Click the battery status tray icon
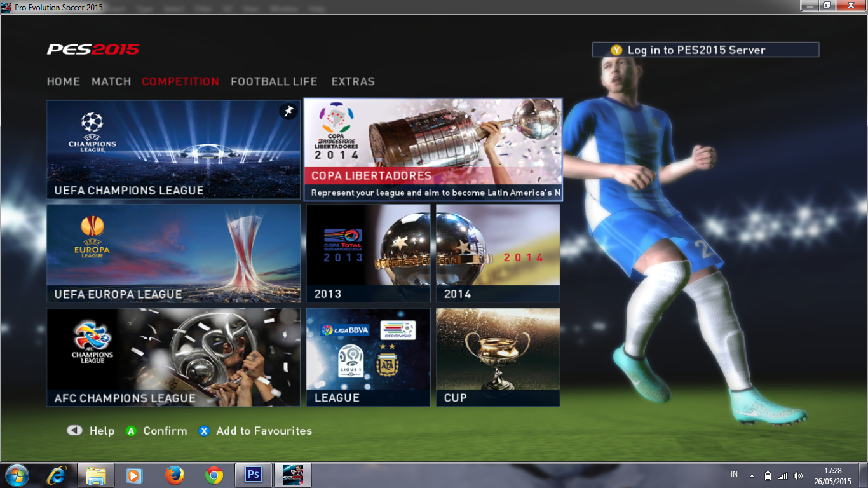 [x=768, y=475]
